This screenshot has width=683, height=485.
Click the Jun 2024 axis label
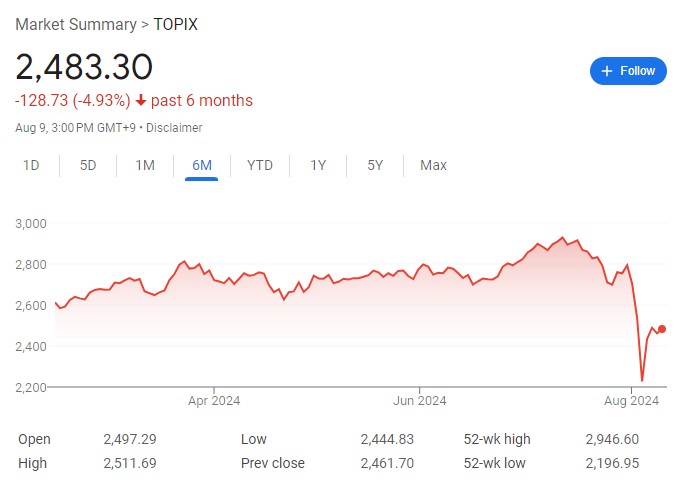419,401
